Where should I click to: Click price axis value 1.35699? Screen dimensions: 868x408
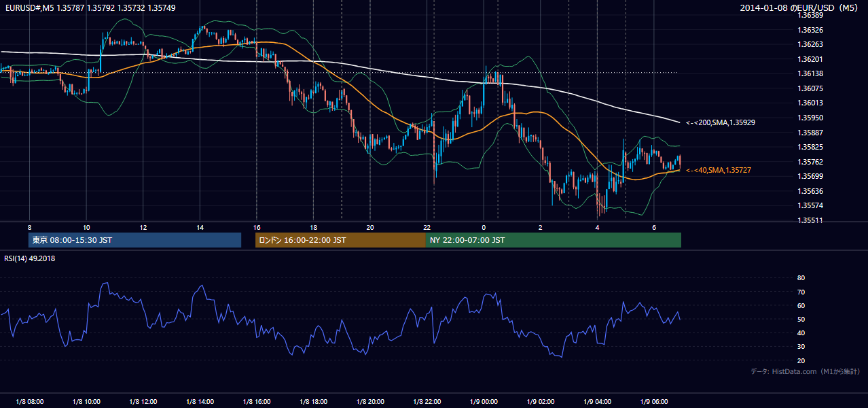pos(810,176)
